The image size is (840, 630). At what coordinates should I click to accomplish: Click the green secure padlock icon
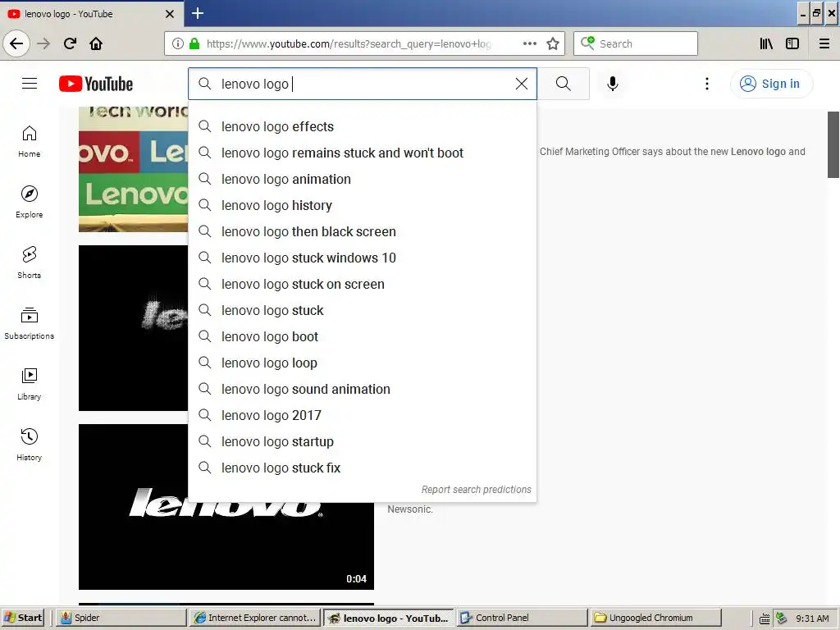[x=194, y=44]
